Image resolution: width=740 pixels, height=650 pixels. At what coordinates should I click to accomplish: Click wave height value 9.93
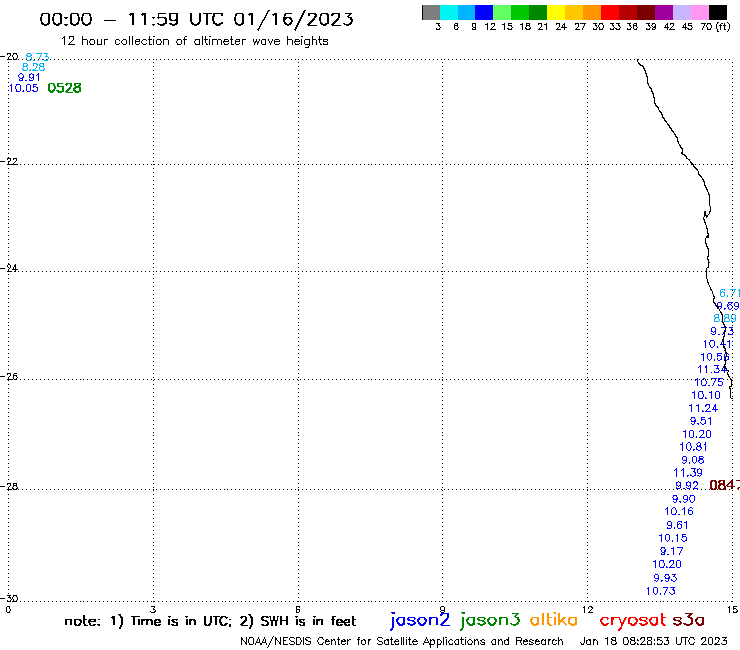coord(665,578)
